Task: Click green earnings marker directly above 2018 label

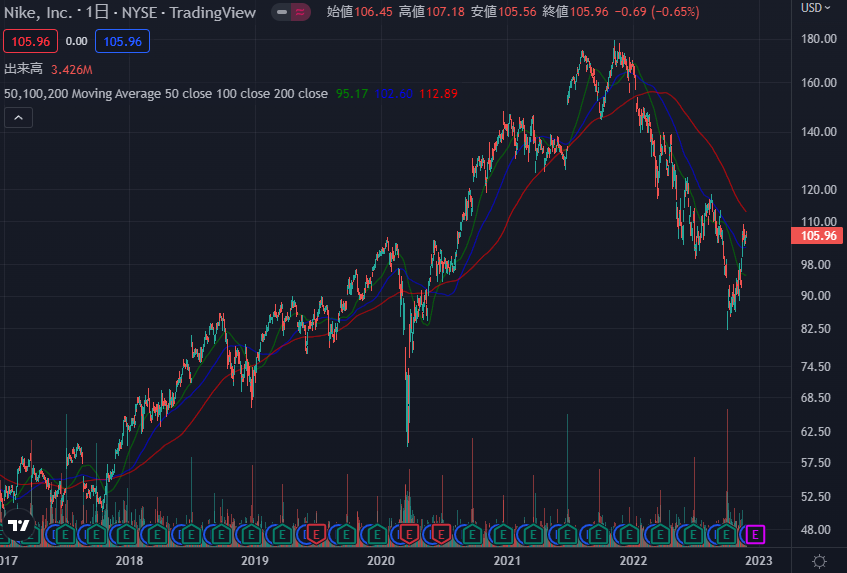Action: click(126, 535)
